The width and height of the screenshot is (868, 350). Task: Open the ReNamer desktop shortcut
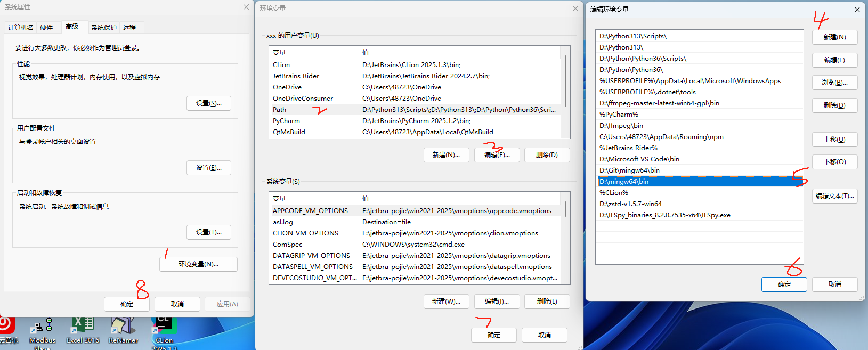[123, 331]
